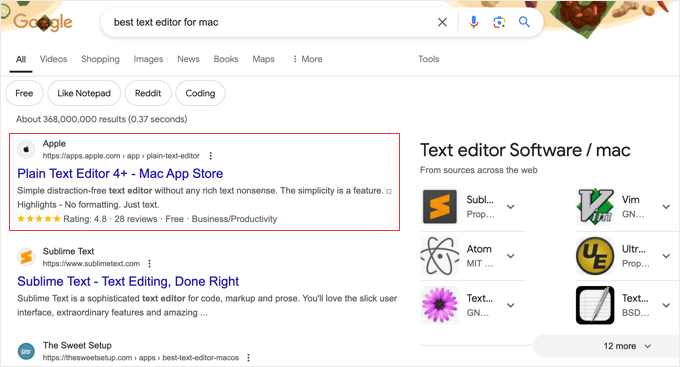Click 'Text editor Software / mac' heading
This screenshot has width=680, height=367.
(x=525, y=150)
